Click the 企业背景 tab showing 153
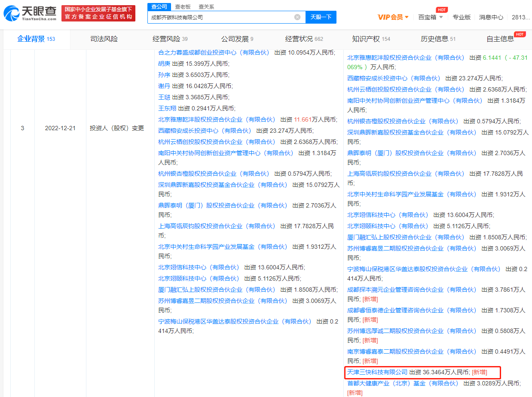Screen dimensions: 532x397 [37, 39]
